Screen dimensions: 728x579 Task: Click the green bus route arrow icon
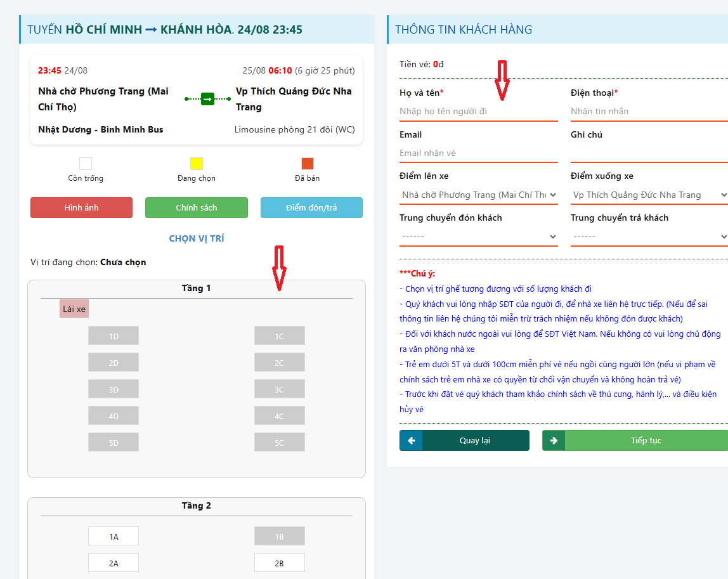click(x=207, y=99)
